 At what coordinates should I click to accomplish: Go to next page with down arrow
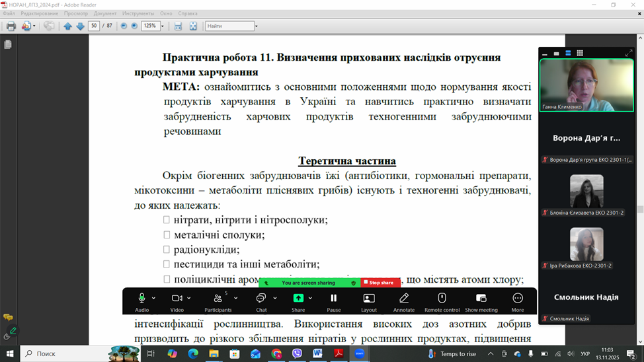[80, 26]
